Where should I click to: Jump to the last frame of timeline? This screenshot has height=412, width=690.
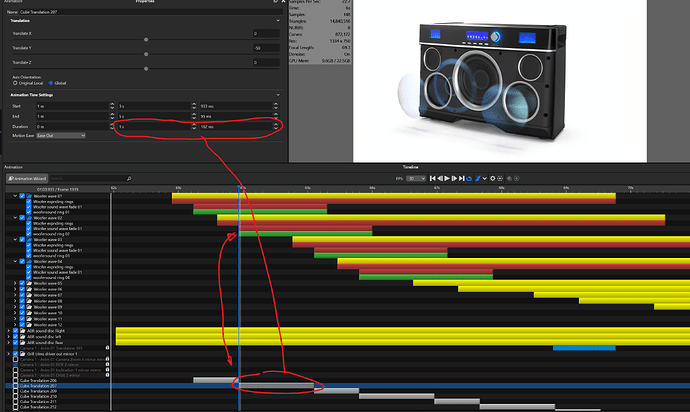[x=461, y=178]
